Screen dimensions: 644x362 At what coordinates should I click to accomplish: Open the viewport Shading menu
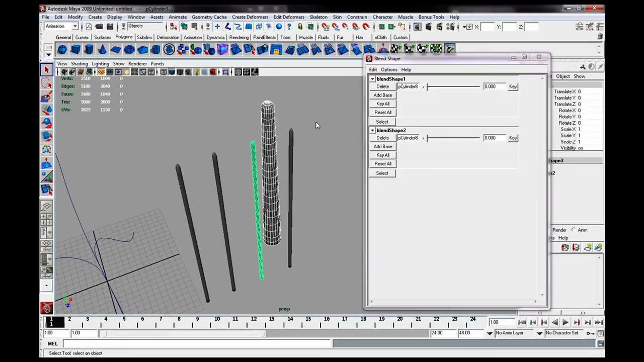(79, 64)
